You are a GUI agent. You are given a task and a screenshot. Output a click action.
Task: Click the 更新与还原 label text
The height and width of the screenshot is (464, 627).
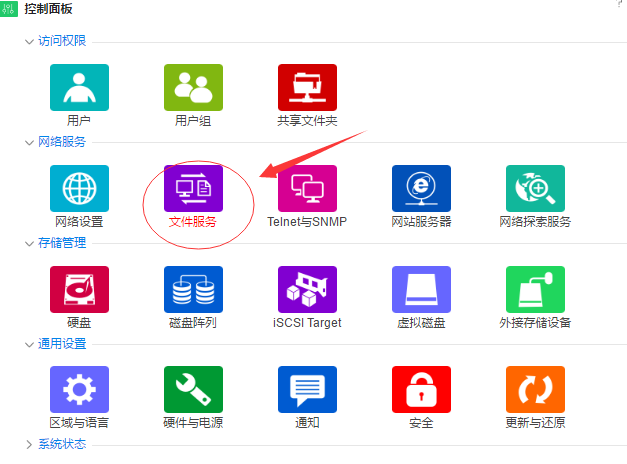(535, 423)
